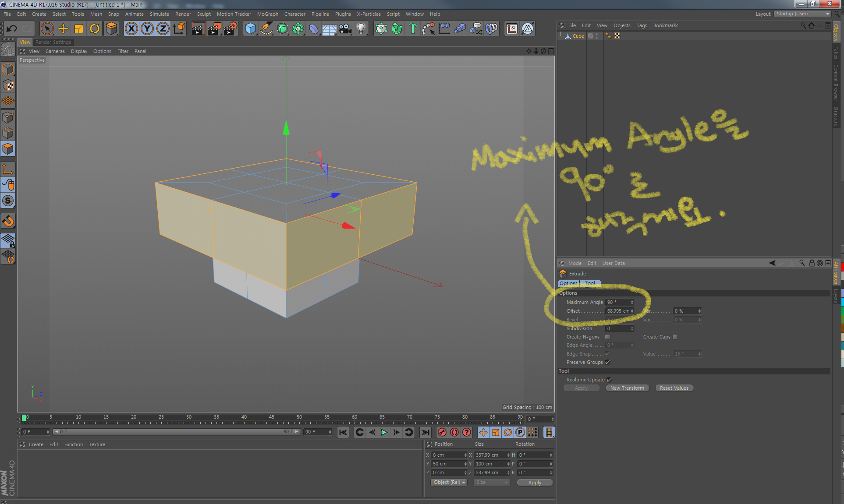Add a Camera object

[x=345, y=29]
